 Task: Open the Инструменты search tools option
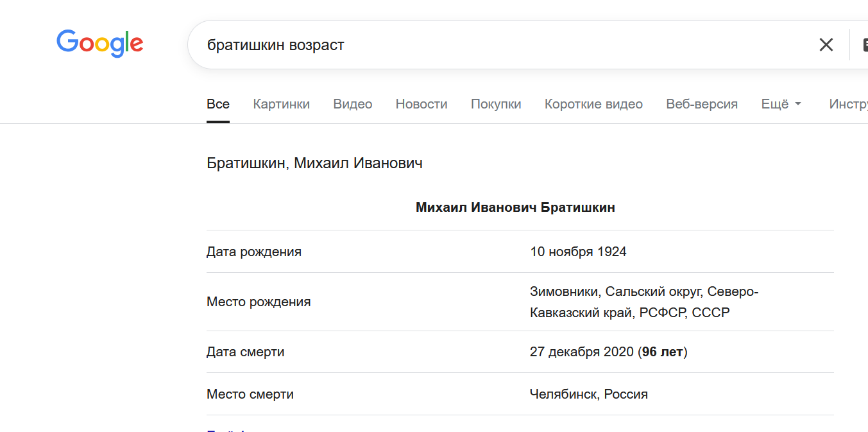click(x=848, y=104)
